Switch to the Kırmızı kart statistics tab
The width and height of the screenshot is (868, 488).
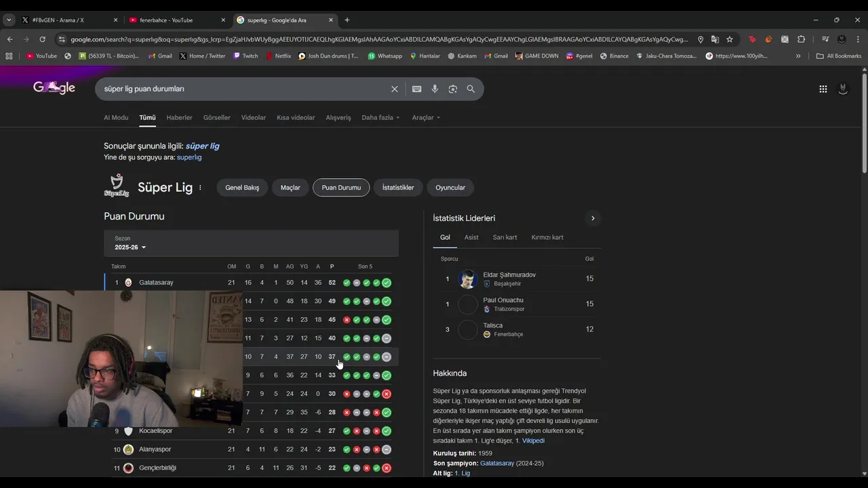[x=547, y=237]
